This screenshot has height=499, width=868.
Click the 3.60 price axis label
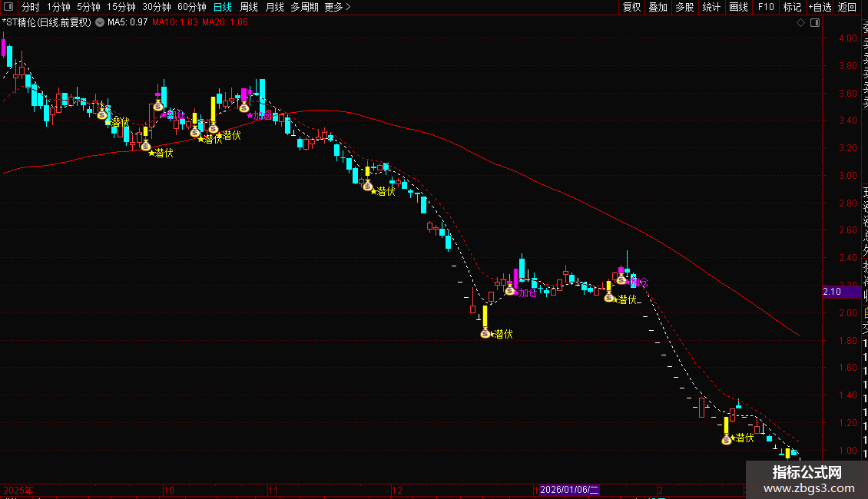(x=847, y=93)
